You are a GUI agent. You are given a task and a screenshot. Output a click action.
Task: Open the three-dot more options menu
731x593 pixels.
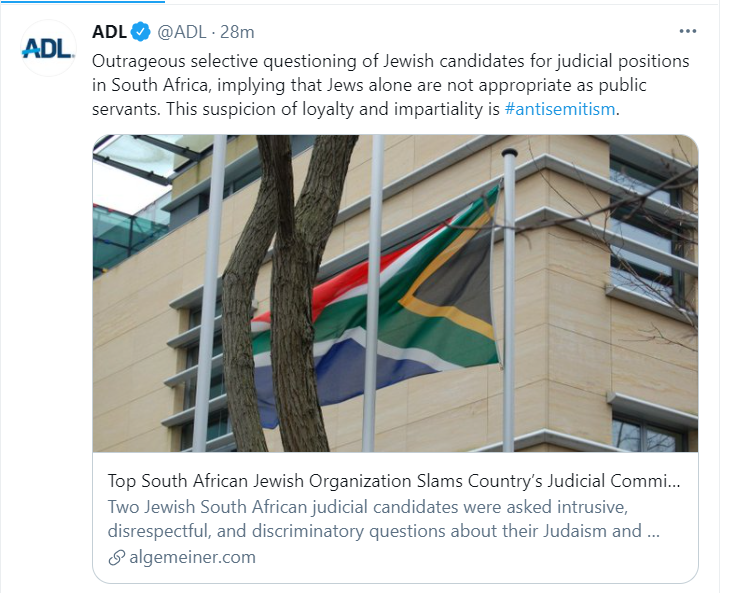(x=687, y=31)
